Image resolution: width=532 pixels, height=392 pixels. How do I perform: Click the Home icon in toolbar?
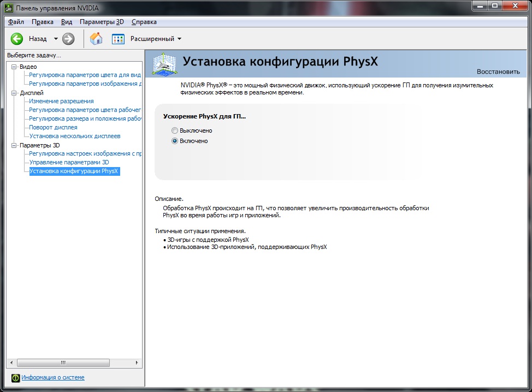click(x=96, y=39)
